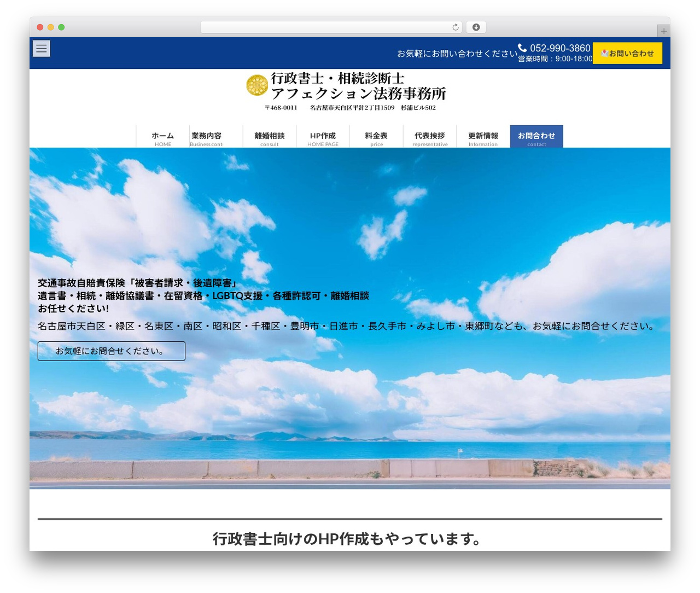This screenshot has width=700, height=593.
Task: Click the お気軽にお問合せください button
Action: point(112,351)
